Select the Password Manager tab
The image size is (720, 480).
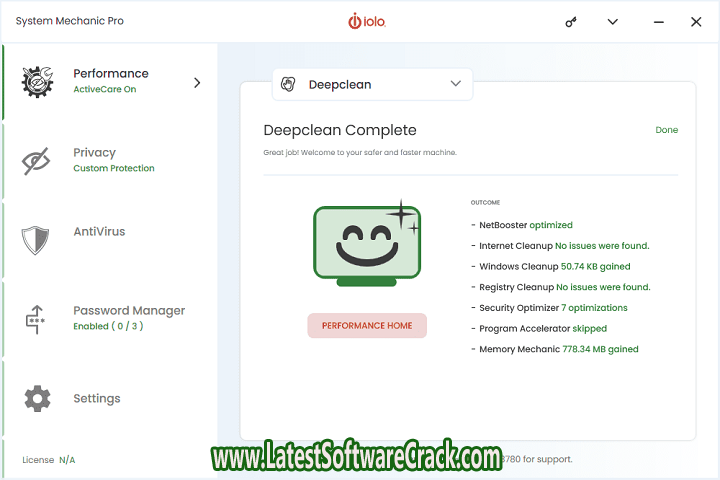tap(129, 311)
